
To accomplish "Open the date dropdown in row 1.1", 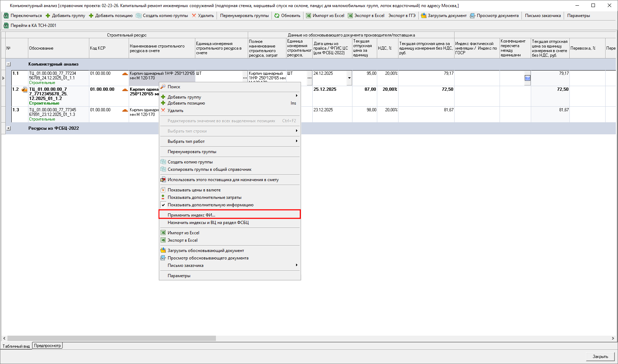I will [x=349, y=78].
